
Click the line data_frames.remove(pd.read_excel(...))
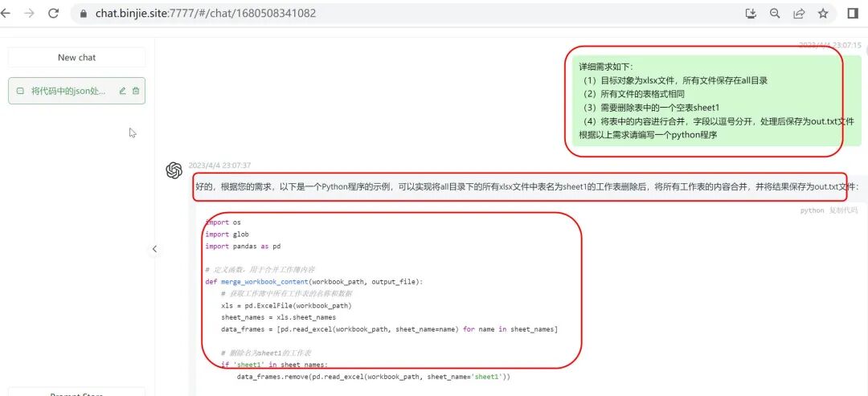373,378
